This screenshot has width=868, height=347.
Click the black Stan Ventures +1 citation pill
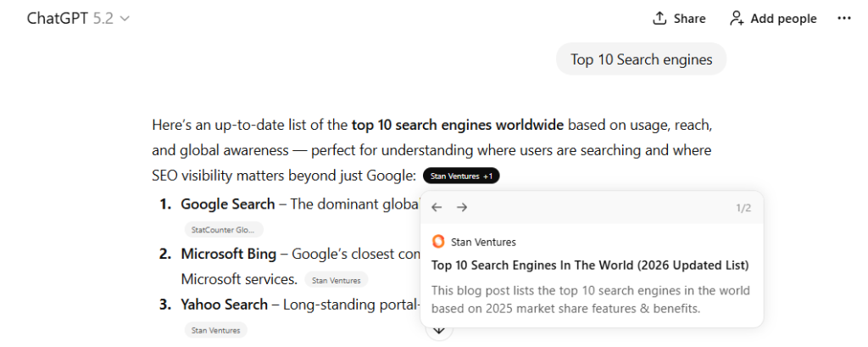point(461,176)
